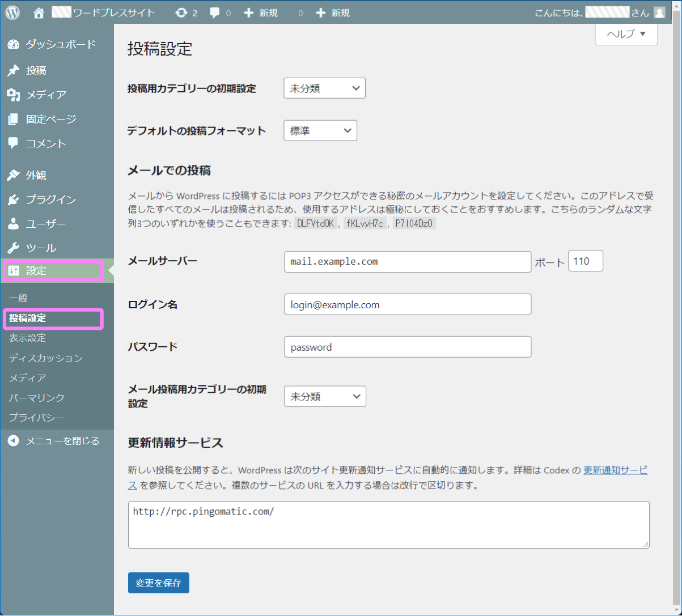Open the WordPress logo menu
This screenshot has width=682, height=616.
pos(11,12)
